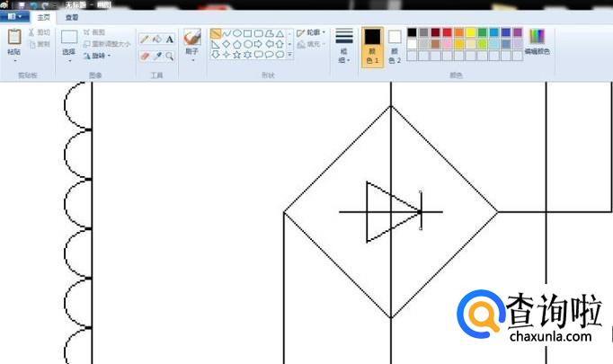Screen dimensions: 613x364
Task: Switch to the View tab
Action: (71, 16)
